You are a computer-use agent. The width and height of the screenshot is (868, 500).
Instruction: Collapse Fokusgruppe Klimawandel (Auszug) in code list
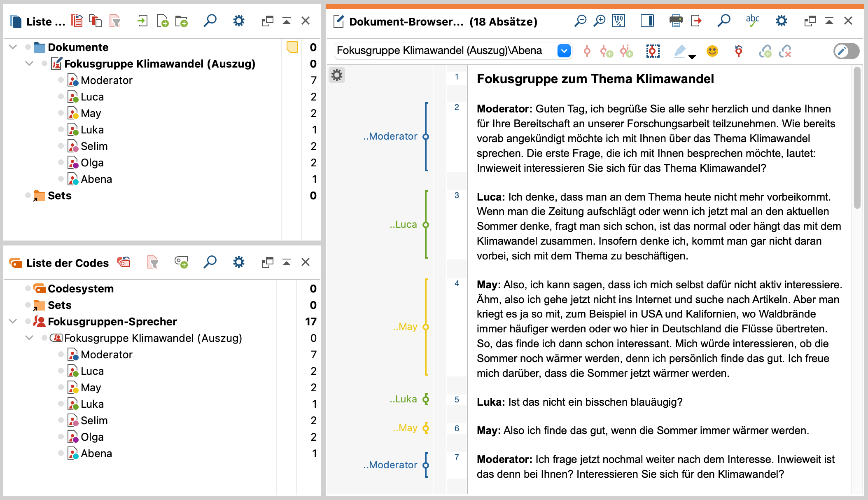[29, 338]
